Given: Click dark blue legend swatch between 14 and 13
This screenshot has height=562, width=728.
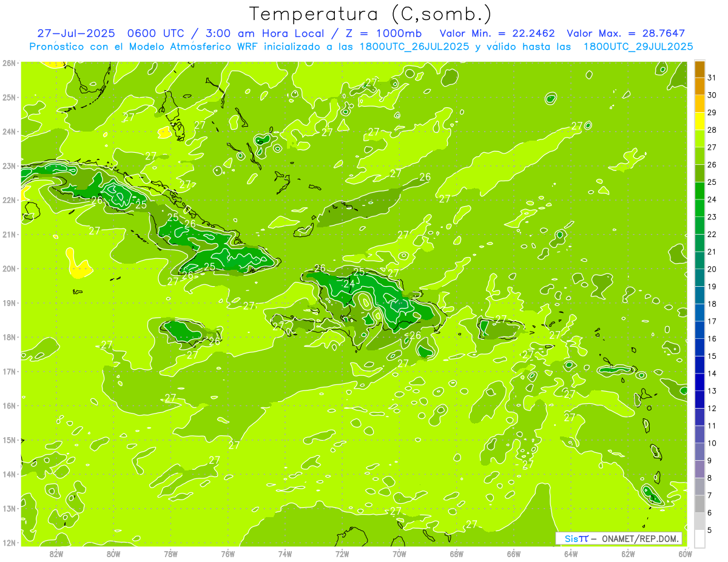Looking at the screenshot, I should [699, 383].
